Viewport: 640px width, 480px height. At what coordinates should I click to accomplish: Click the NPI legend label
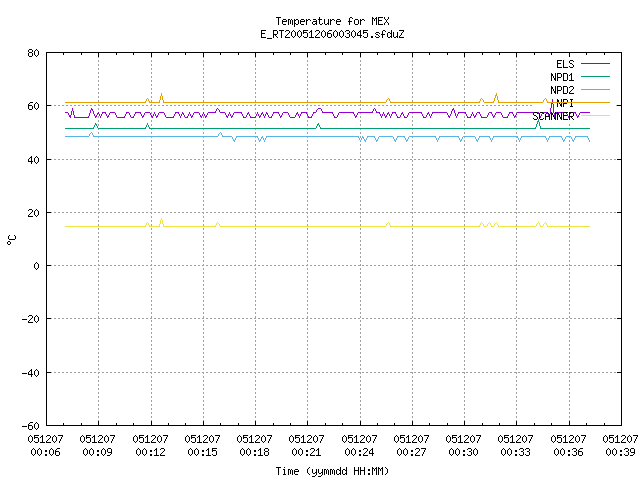(565, 103)
